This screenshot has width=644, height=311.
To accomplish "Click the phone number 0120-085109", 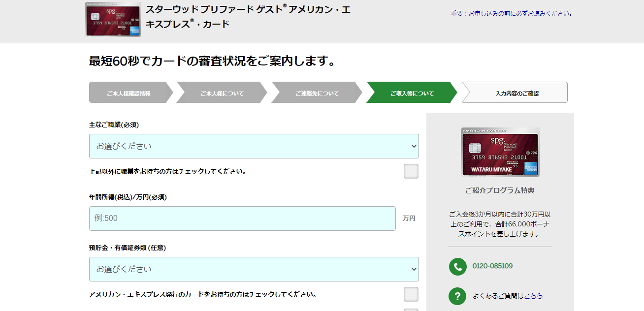I will coord(492,266).
